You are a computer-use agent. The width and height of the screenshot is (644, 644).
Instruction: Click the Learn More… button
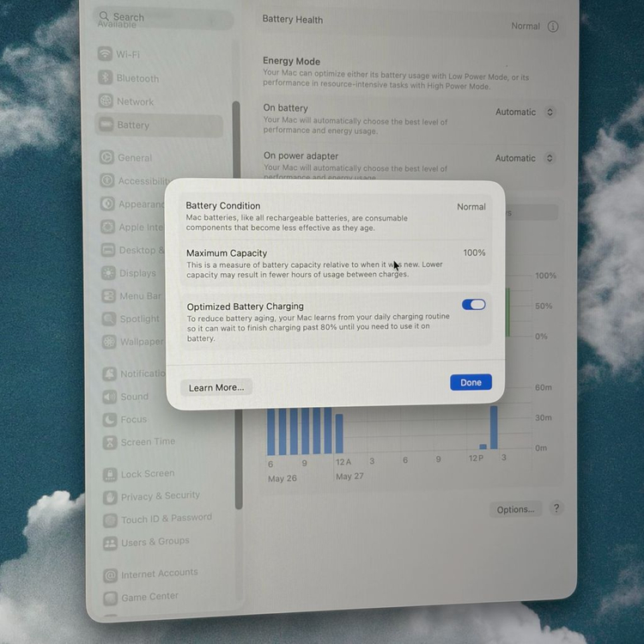click(x=216, y=387)
